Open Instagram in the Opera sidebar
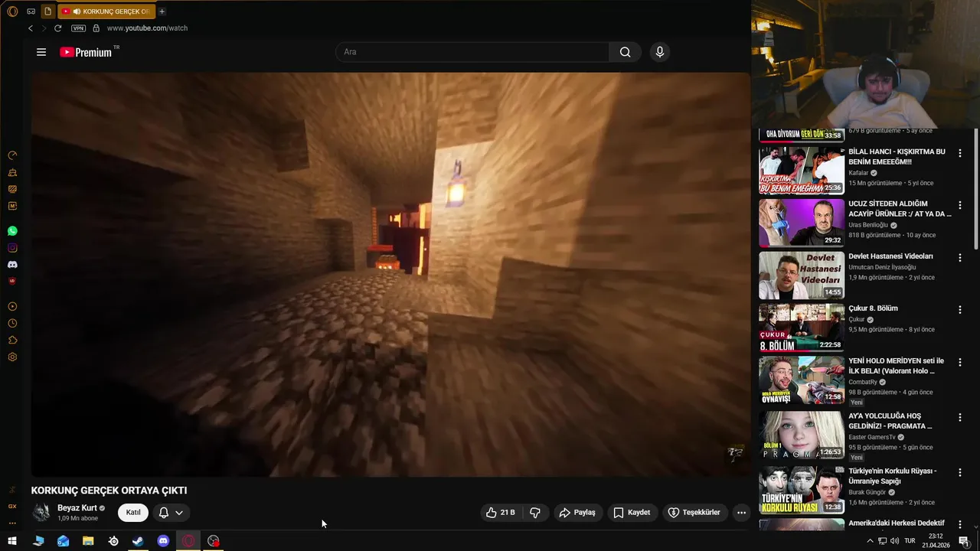 pos(12,248)
